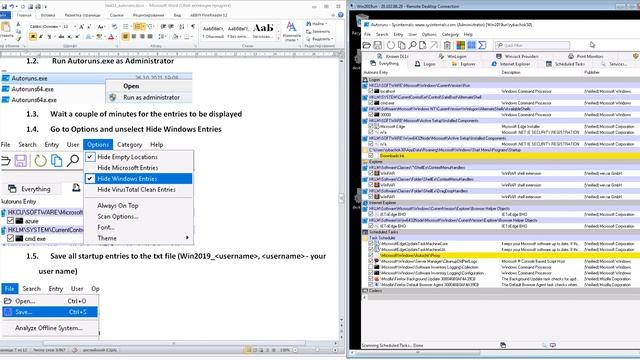Open the font color dropdown arrow in Word

pyautogui.click(x=117, y=37)
